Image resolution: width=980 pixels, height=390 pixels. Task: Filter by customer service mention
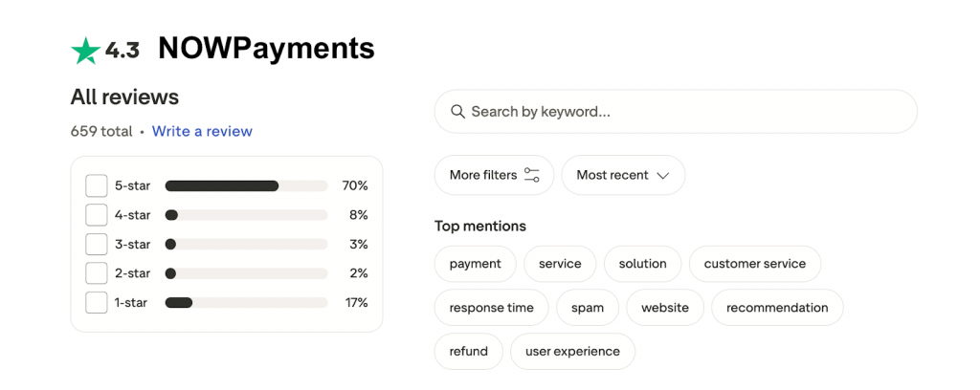[x=754, y=264]
